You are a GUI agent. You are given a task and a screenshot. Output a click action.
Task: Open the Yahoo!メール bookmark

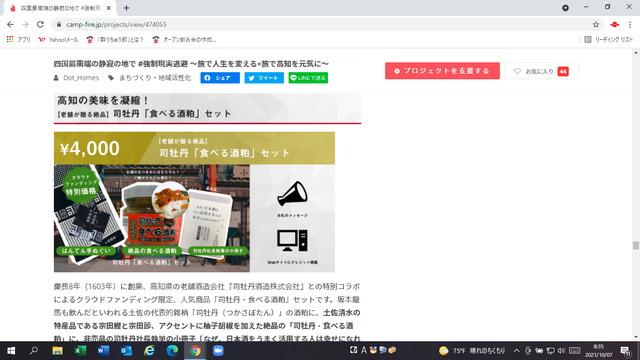point(58,40)
